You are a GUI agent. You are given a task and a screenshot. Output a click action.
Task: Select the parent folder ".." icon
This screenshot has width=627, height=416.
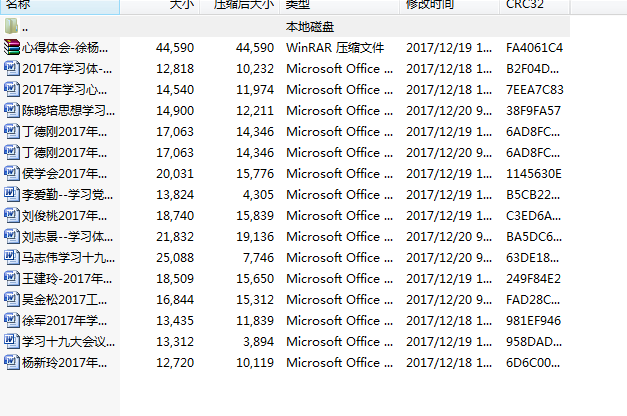[11, 26]
